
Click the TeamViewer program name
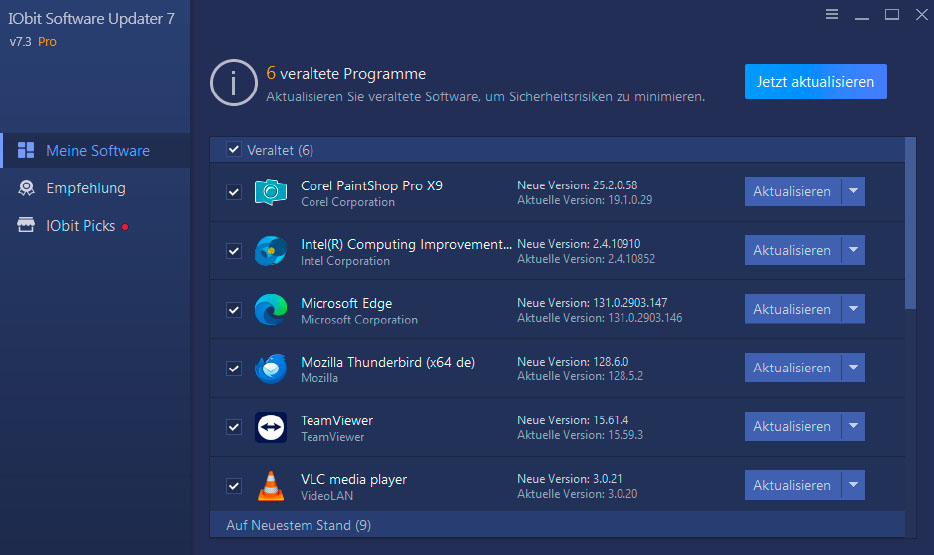[x=337, y=420]
